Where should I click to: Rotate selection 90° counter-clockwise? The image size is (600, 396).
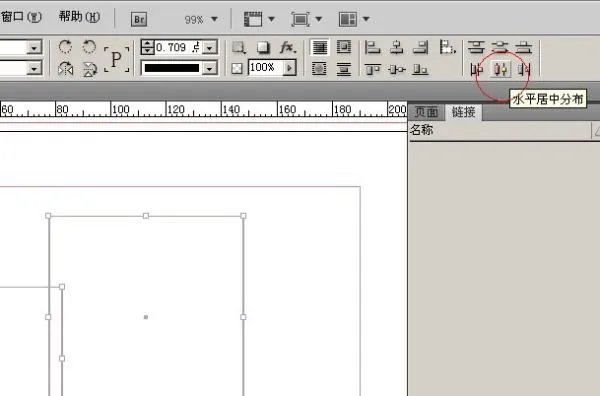89,47
